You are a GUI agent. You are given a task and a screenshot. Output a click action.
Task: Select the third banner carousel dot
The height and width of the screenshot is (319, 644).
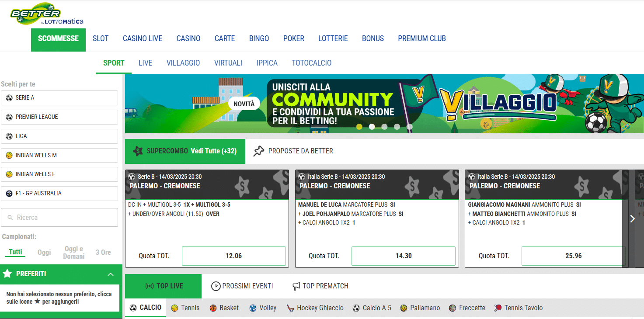coord(385,127)
